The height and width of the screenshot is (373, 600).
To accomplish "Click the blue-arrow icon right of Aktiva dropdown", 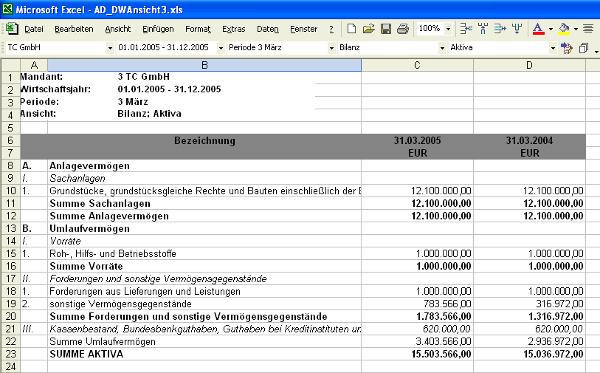I will click(566, 48).
